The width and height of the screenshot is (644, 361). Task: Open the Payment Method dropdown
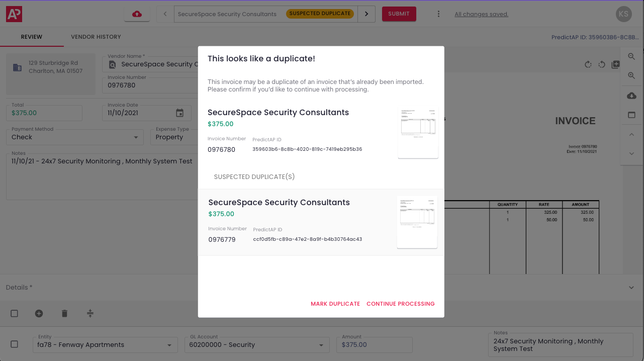136,137
